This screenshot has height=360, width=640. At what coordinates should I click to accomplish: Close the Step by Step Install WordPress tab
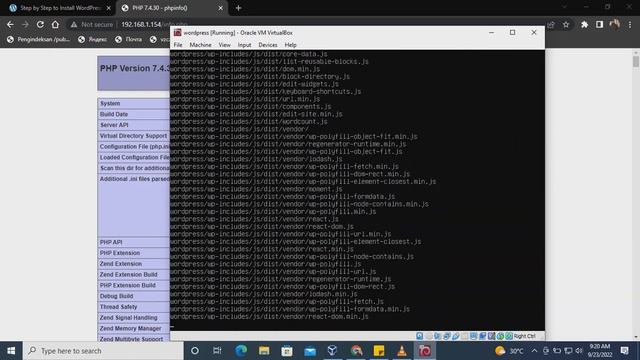click(x=109, y=8)
